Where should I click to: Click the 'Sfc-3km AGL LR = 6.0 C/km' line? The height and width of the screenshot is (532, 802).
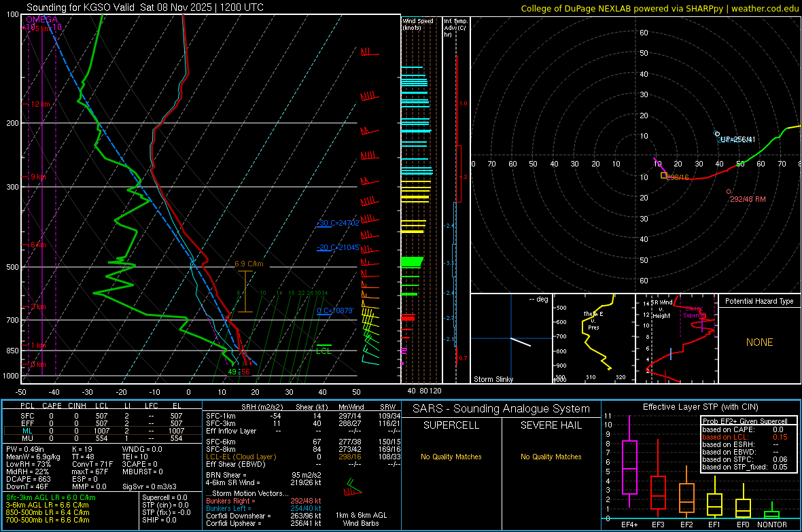click(51, 498)
